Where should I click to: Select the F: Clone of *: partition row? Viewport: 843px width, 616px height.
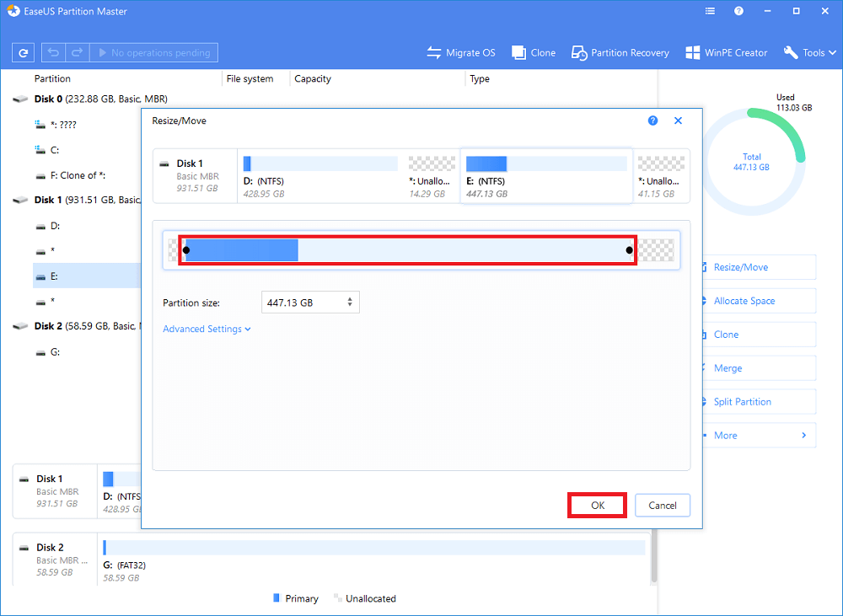(x=78, y=175)
